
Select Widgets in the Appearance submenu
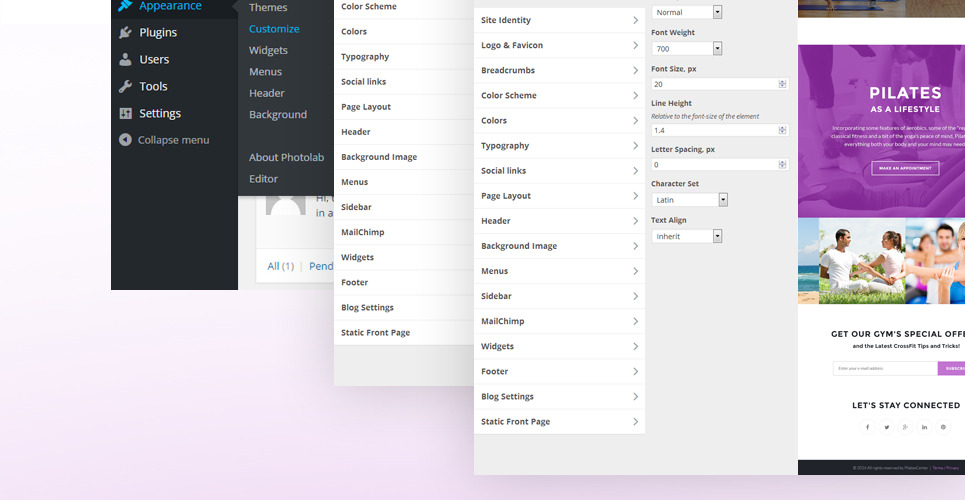[268, 50]
